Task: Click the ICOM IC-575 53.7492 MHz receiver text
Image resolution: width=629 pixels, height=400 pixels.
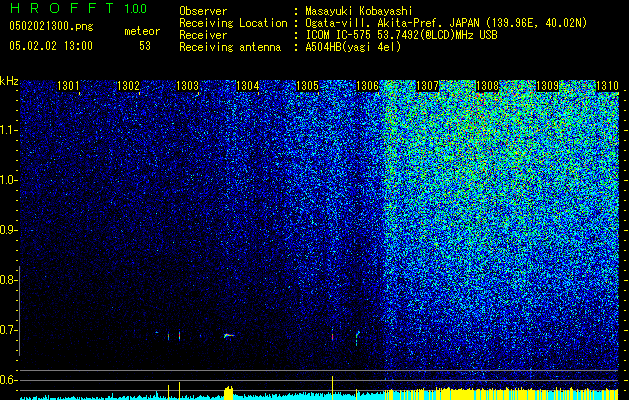Action: (401, 35)
